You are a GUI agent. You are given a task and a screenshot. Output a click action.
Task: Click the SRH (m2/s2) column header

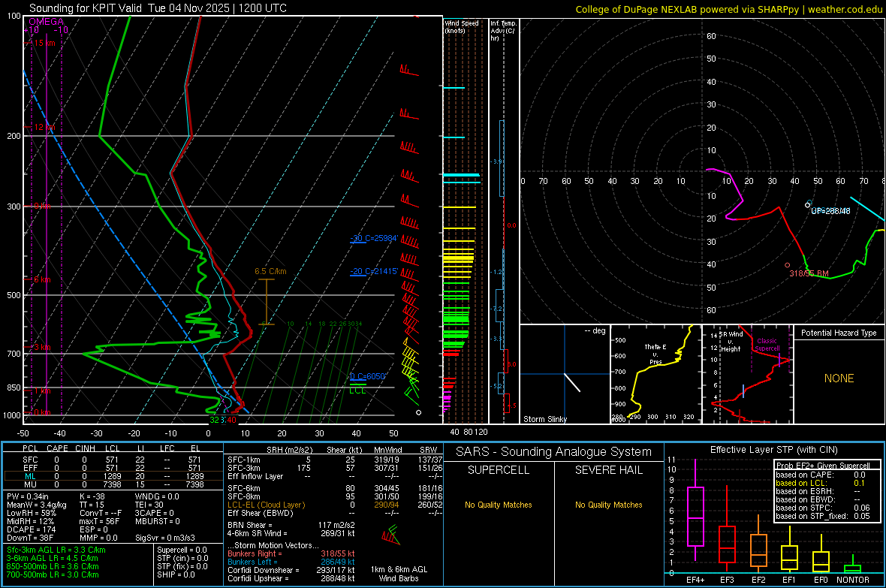289,450
